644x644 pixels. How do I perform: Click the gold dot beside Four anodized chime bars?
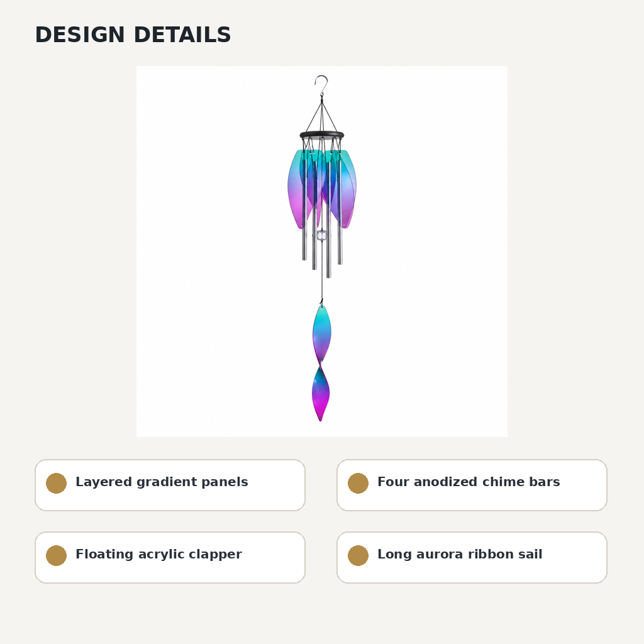point(358,483)
